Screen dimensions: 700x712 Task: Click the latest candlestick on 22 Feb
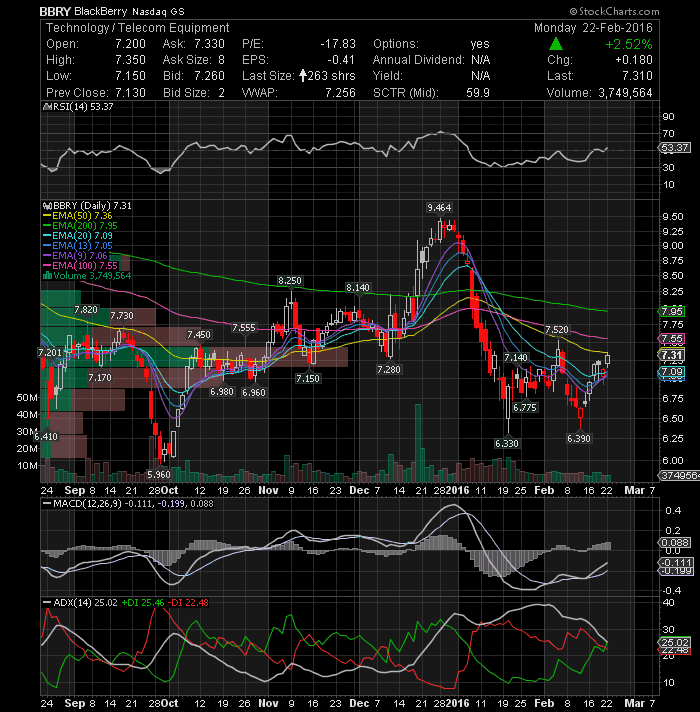[608, 360]
